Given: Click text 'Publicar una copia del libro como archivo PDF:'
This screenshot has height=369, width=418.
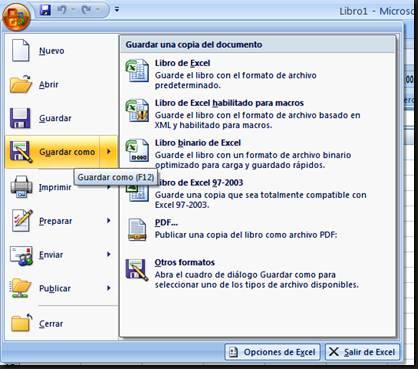Looking at the screenshot, I should click(246, 235).
